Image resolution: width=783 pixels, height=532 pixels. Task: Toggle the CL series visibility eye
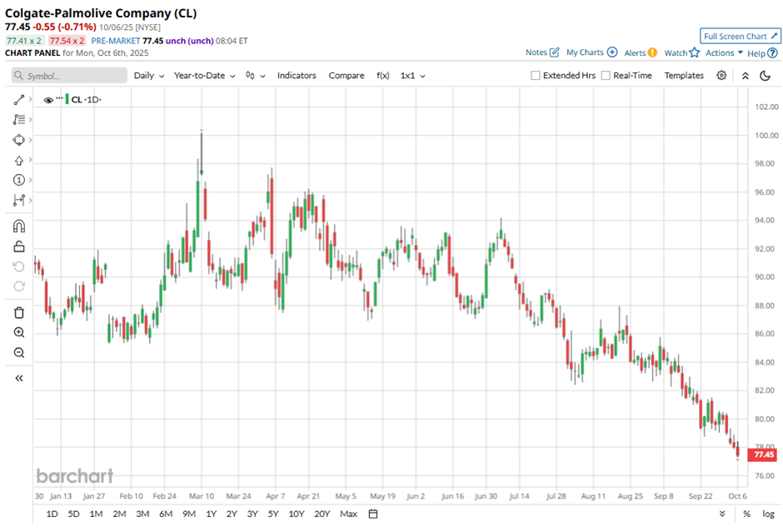48,100
